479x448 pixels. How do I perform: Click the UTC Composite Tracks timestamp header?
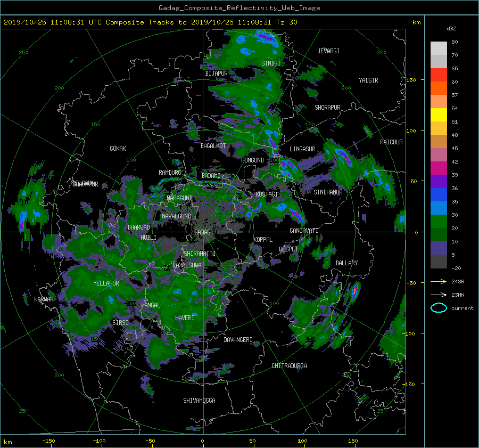tap(150, 22)
